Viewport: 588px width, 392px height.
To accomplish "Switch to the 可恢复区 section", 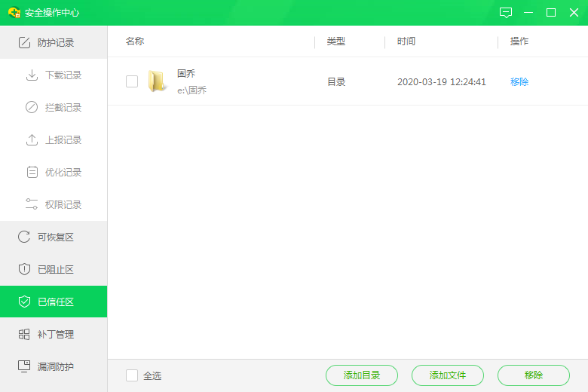I will point(54,237).
